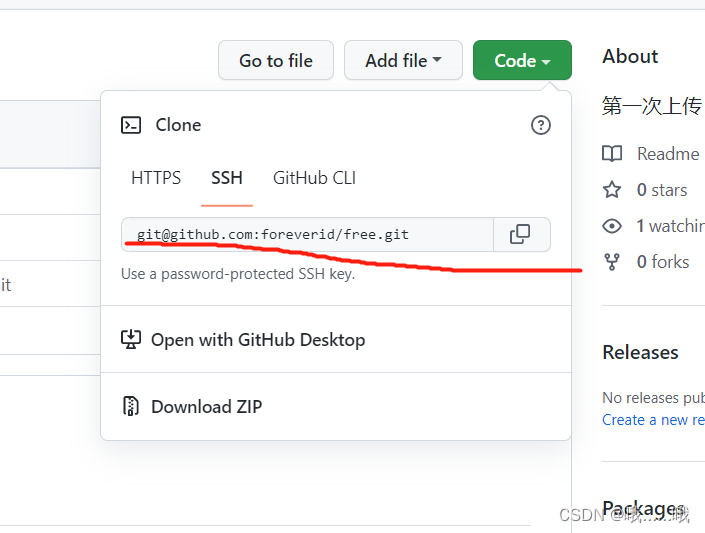The image size is (705, 533).
Task: Open the Code dropdown button
Action: [x=522, y=60]
